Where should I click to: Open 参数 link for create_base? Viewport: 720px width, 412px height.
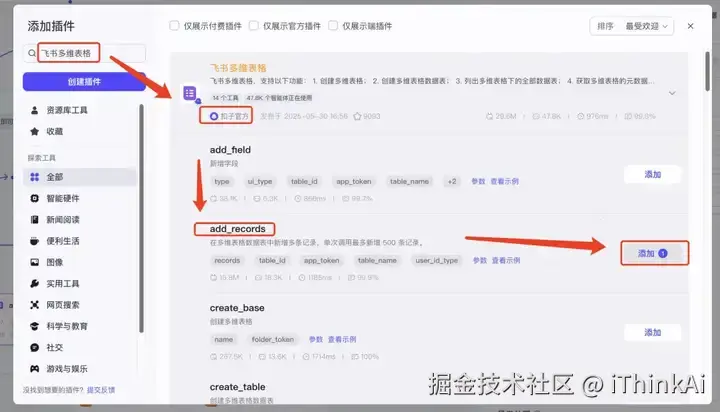315,339
